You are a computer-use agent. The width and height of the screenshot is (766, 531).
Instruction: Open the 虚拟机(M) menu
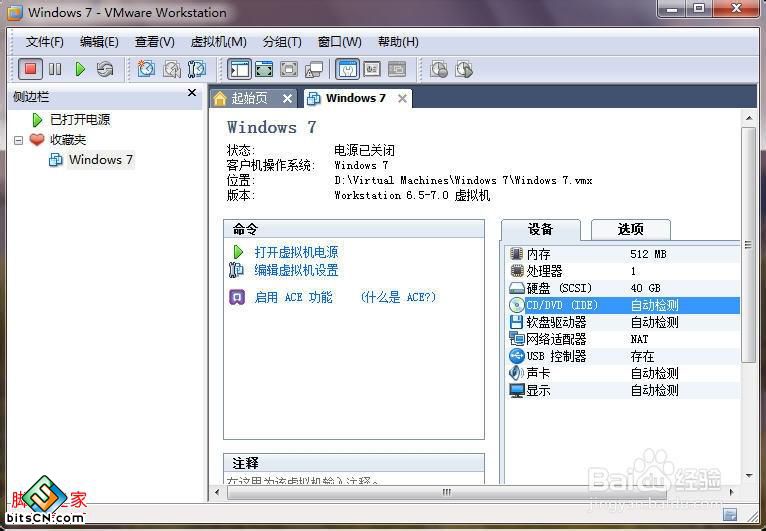click(218, 42)
